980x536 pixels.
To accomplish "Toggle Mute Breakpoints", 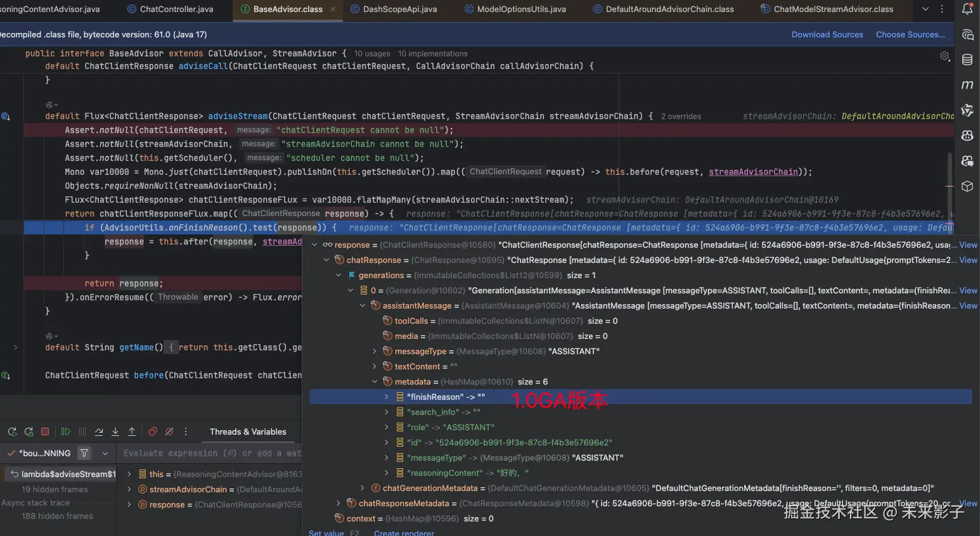I will [169, 432].
